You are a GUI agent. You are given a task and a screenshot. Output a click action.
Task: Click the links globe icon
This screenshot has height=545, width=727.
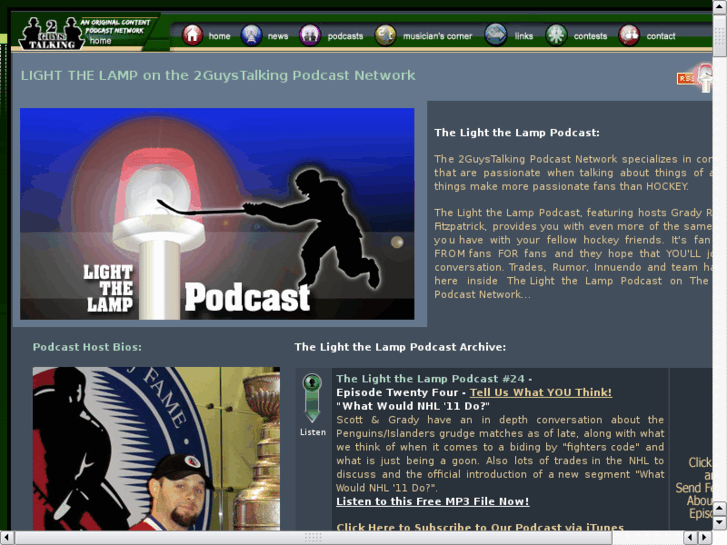coord(496,35)
